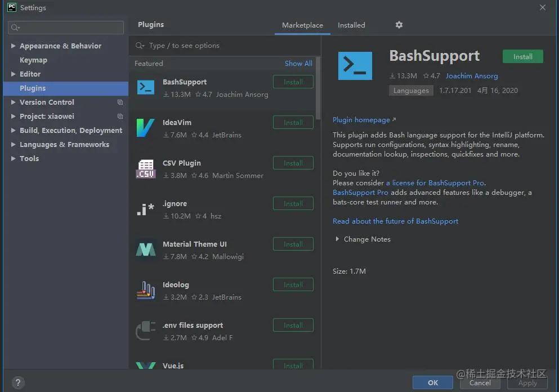Click the large BashSupport logo in details pane
Image resolution: width=559 pixels, height=392 pixels.
pos(355,66)
